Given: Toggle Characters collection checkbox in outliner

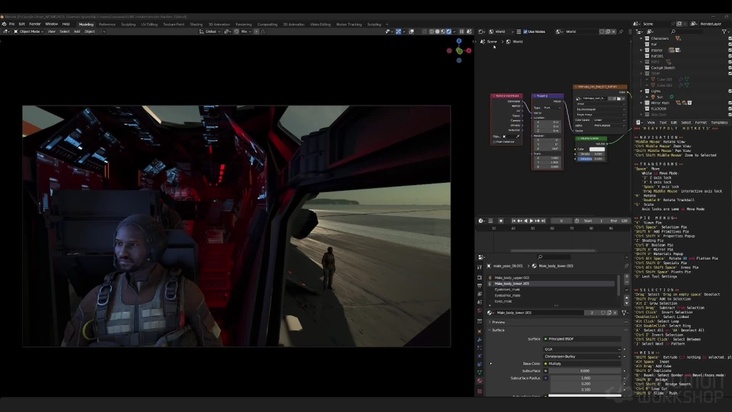Looking at the screenshot, I should 730,38.
